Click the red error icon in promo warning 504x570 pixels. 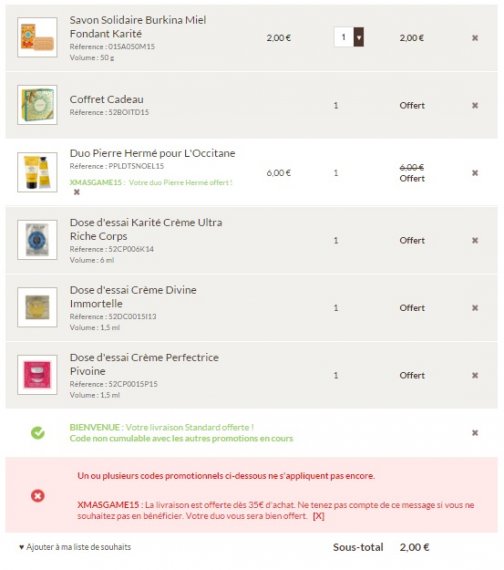click(38, 495)
